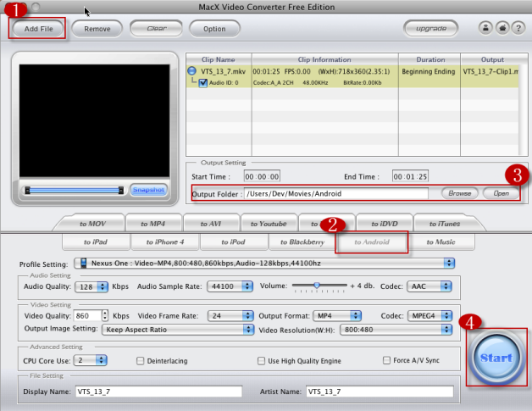
Task: Open the Output Format MP4 dropdown
Action: click(x=337, y=316)
